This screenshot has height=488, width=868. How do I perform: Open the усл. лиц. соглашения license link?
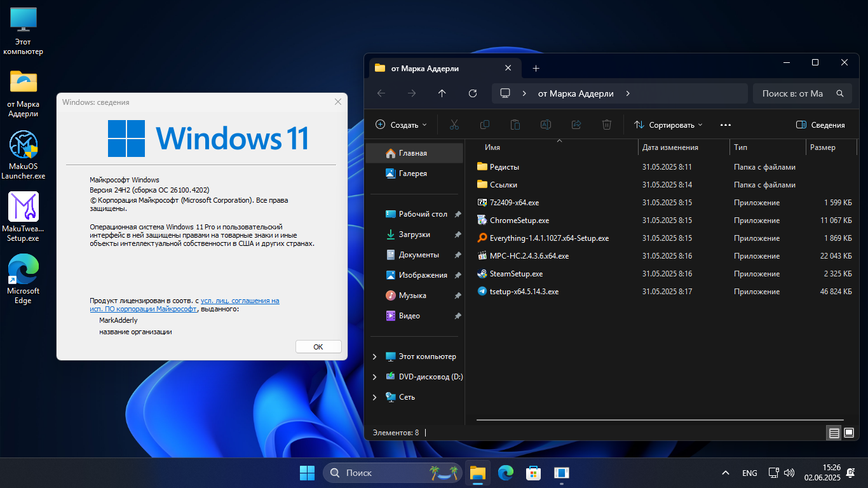point(240,301)
